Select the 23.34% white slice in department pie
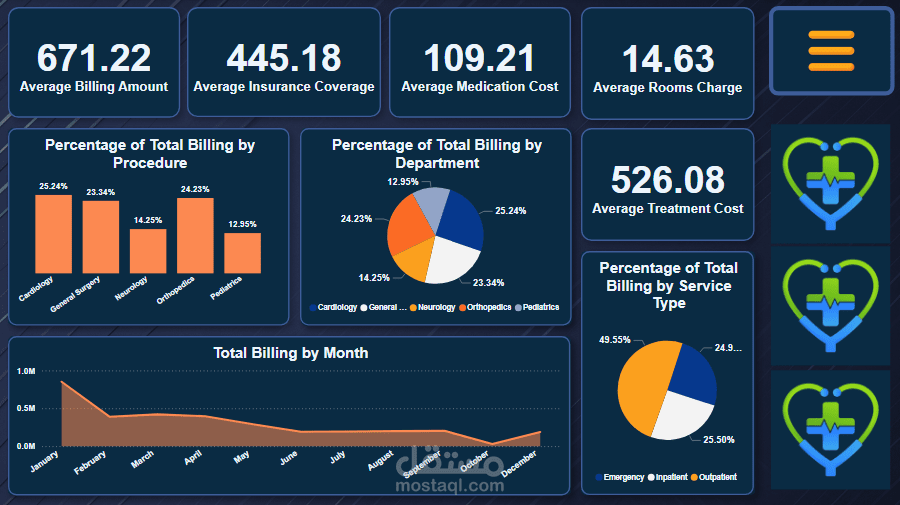 (x=452, y=261)
